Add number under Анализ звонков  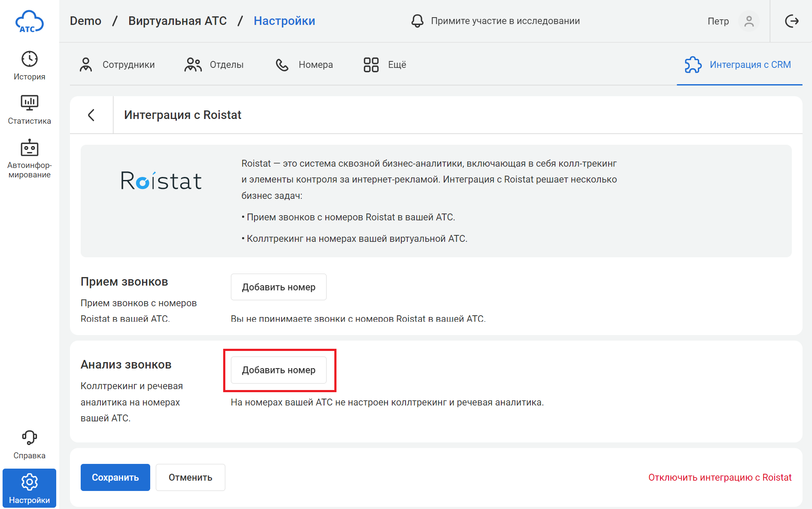[x=279, y=370]
